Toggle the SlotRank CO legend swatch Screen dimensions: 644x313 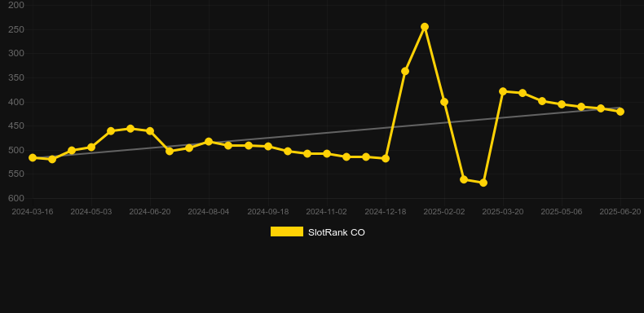coord(287,231)
